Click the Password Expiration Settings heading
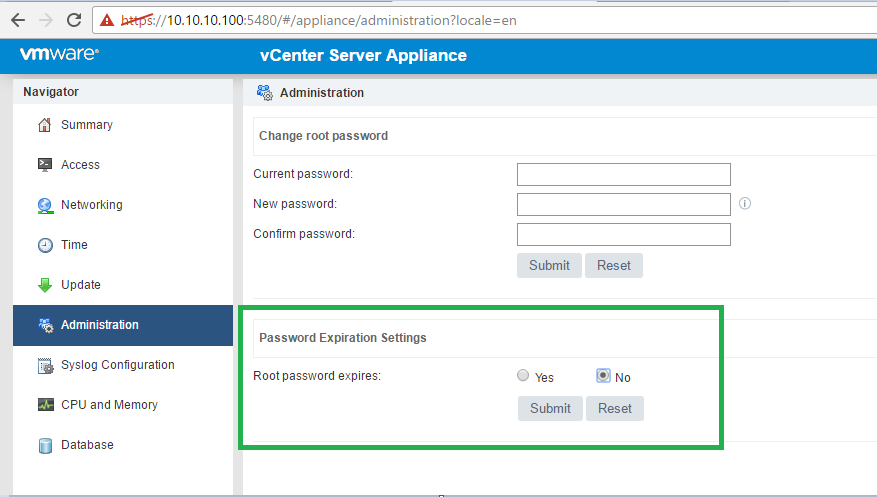The height and width of the screenshot is (497, 877). (342, 338)
